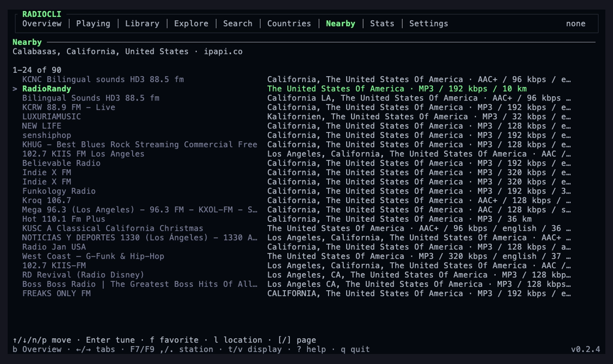Click the 'q quit' hint in footer
613x364 pixels.
[355, 349]
